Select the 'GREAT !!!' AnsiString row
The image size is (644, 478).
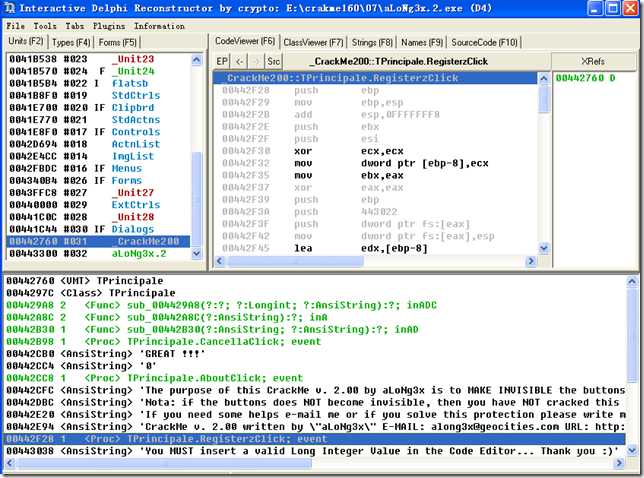coord(315,354)
